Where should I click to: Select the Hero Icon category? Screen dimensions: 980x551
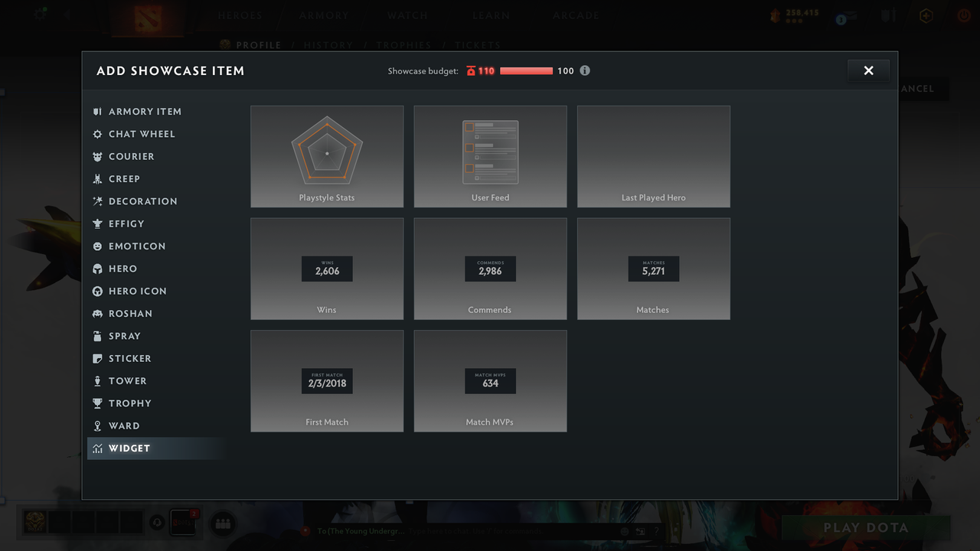tap(136, 291)
